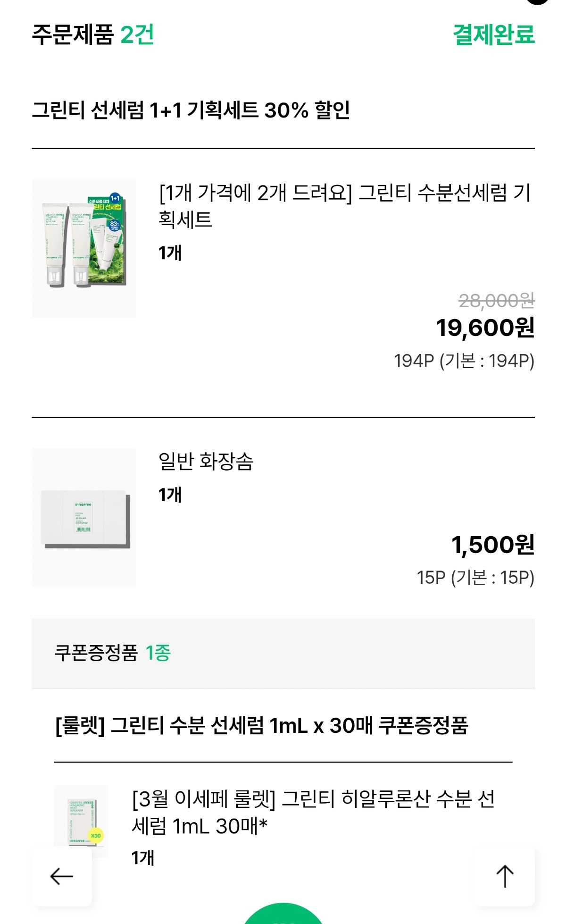Open the x30 sample sachet gift thumbnail
The width and height of the screenshot is (566, 924).
(x=82, y=822)
